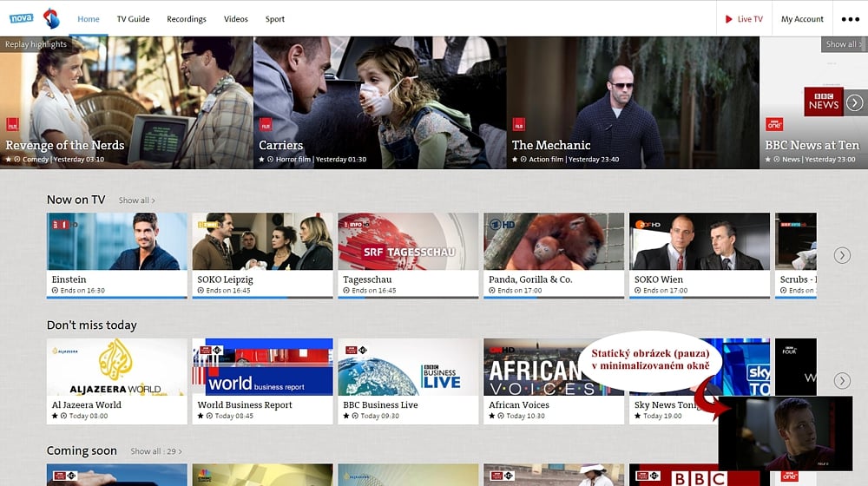Click Show all next to Now on TV

pyautogui.click(x=137, y=200)
